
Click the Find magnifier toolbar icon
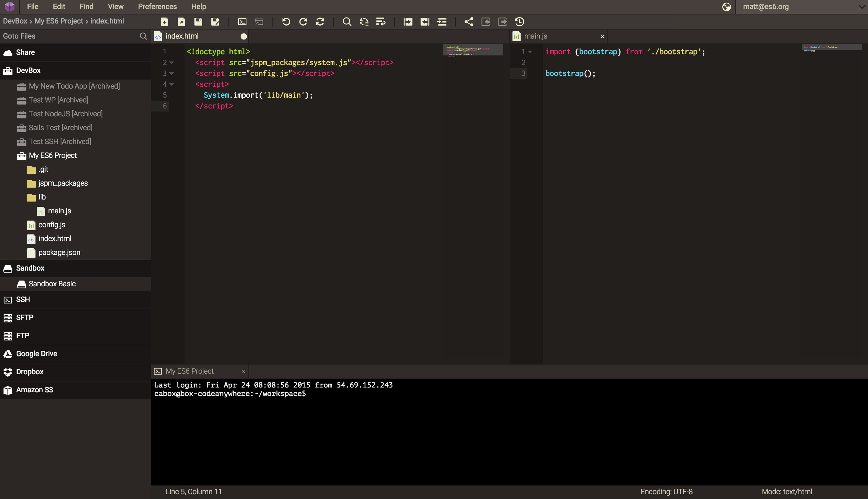(x=347, y=22)
